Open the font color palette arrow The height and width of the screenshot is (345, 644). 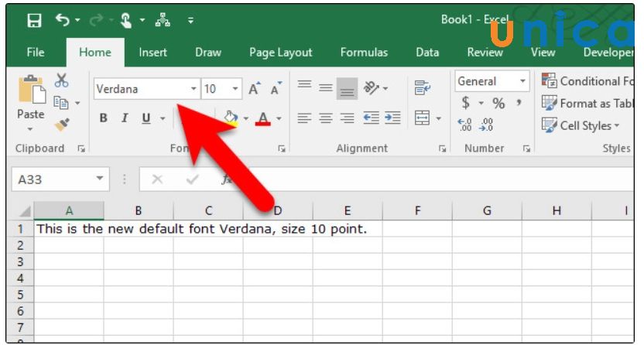click(279, 118)
